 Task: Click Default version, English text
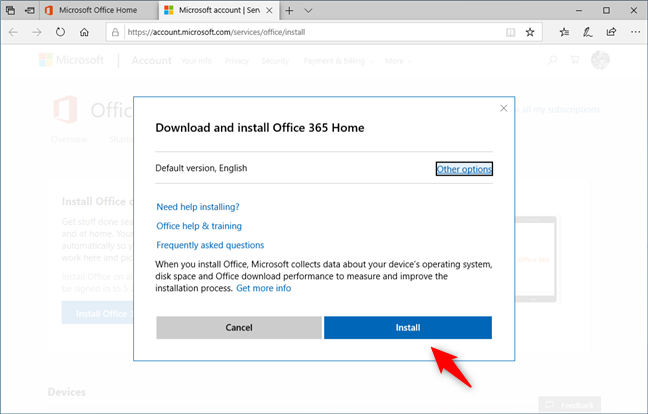pyautogui.click(x=201, y=168)
